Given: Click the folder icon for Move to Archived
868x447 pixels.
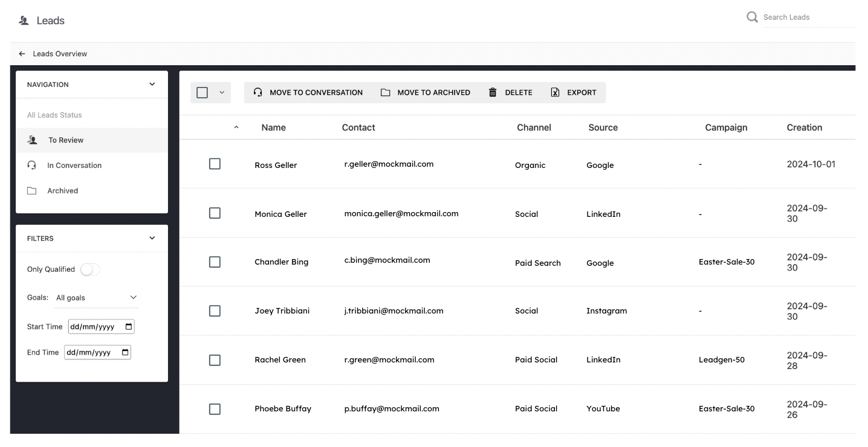Looking at the screenshot, I should (385, 92).
